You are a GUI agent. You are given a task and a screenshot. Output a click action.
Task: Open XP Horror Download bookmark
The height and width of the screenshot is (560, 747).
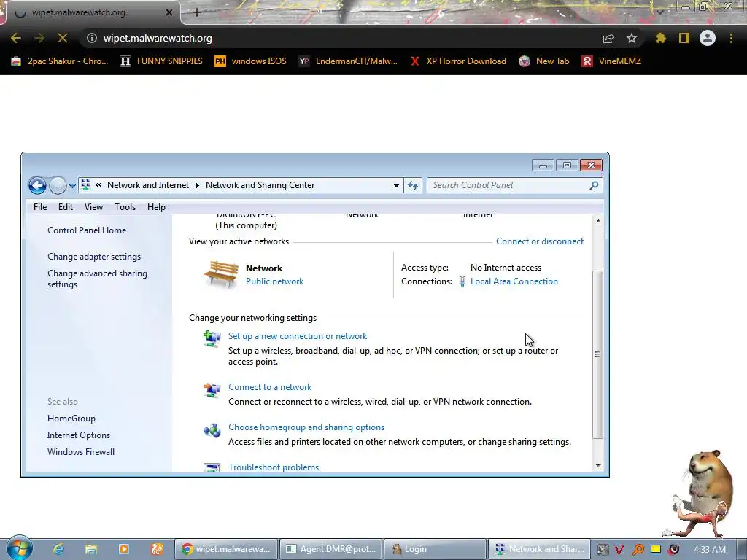459,61
